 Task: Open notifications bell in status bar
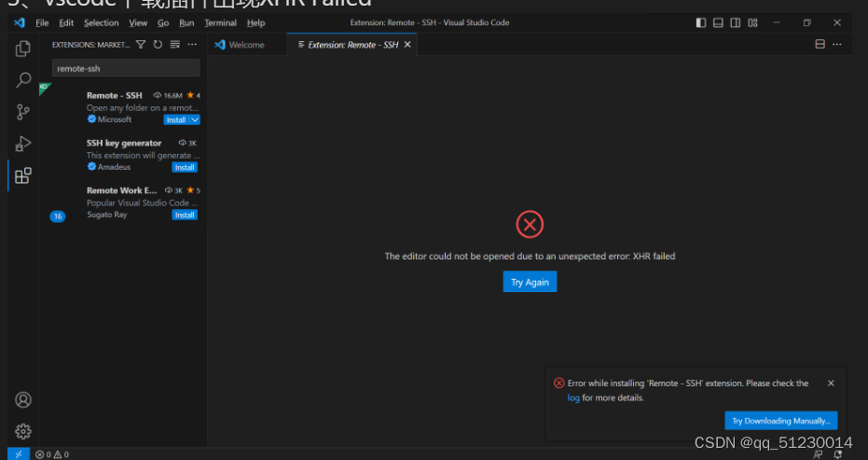837,454
